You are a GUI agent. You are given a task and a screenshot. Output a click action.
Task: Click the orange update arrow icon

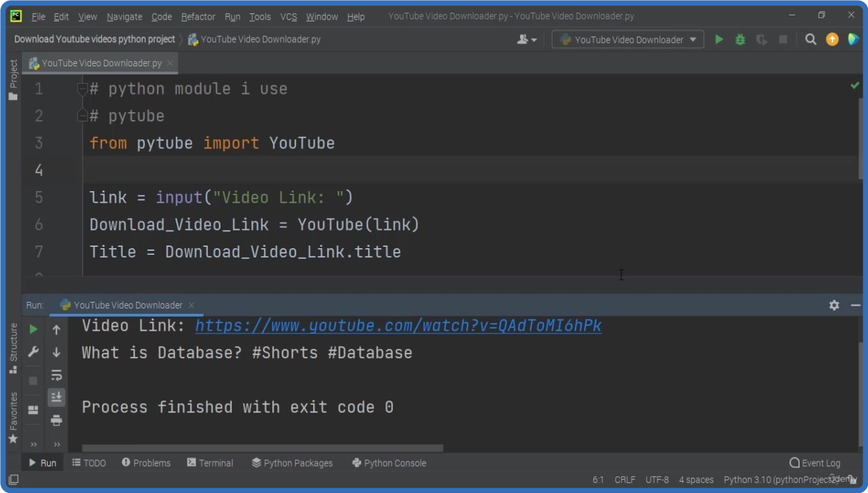click(832, 40)
